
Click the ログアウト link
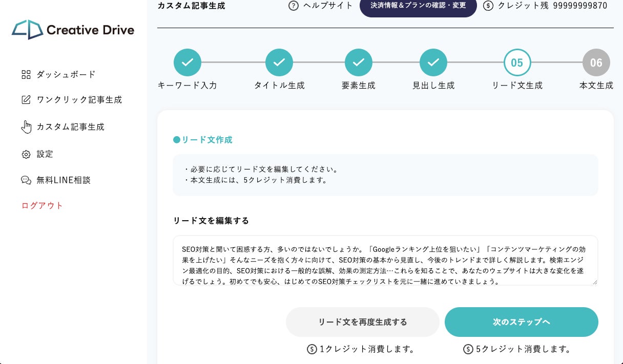pos(42,206)
